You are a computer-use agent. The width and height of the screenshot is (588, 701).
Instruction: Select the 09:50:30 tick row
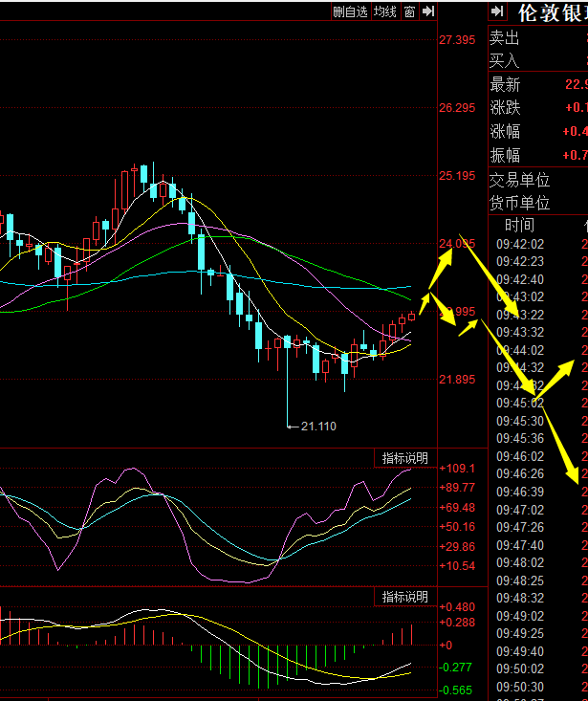tap(541, 687)
